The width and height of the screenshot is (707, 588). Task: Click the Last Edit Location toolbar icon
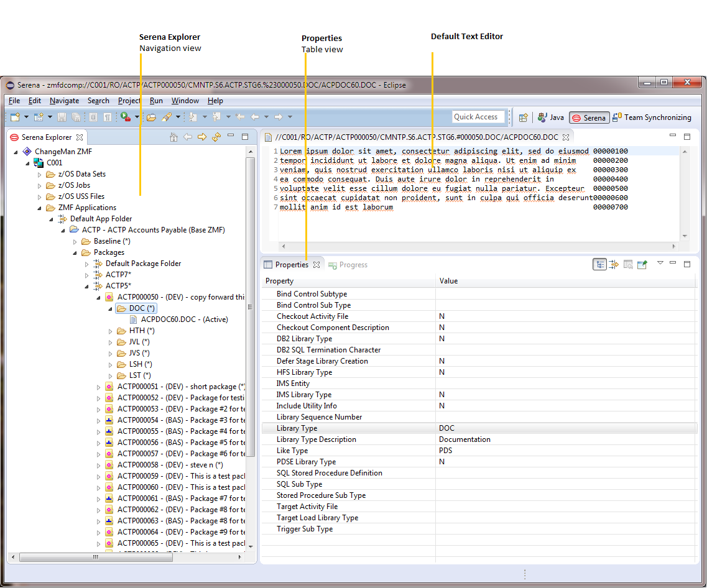pos(240,117)
